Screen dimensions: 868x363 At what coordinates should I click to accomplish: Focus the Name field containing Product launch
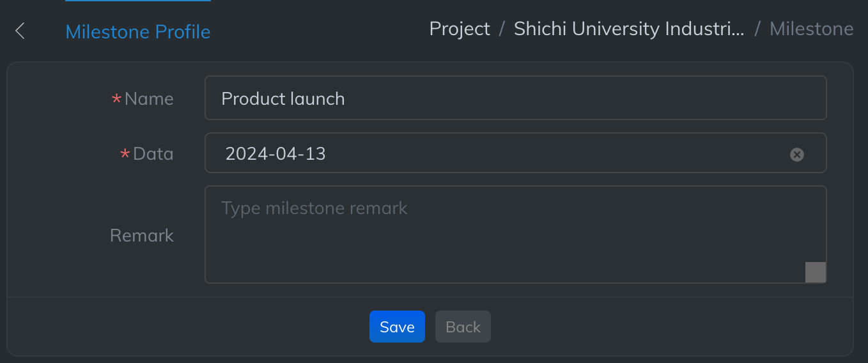515,98
